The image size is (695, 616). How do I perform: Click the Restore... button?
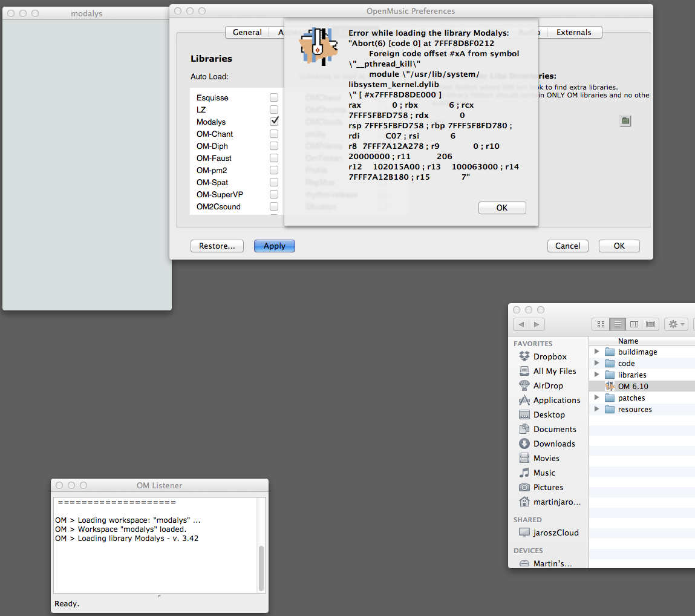coord(217,246)
